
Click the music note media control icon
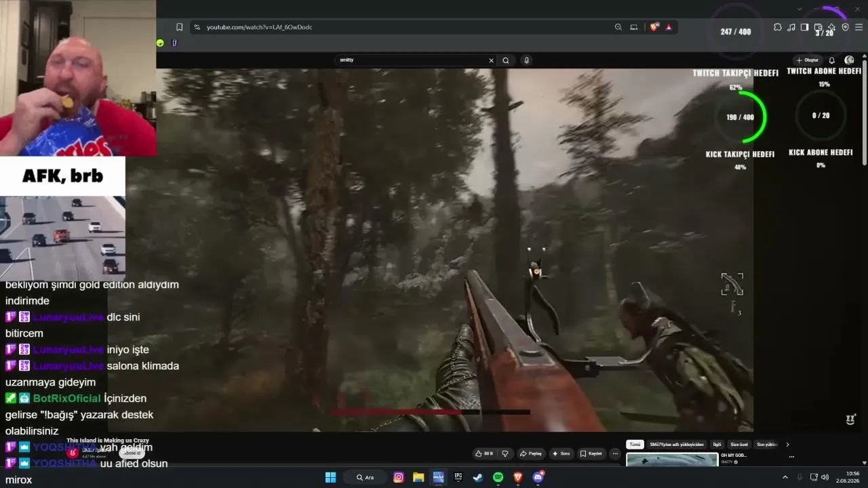pyautogui.click(x=791, y=27)
